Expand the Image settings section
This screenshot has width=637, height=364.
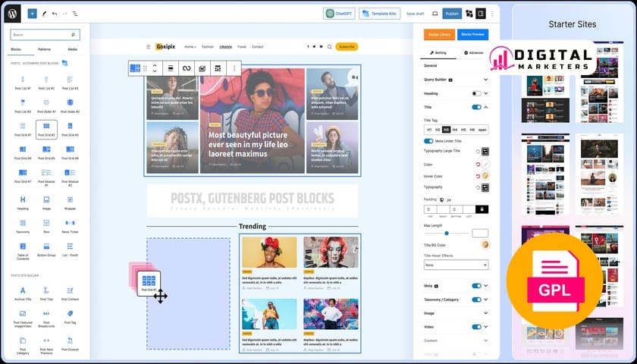point(485,312)
